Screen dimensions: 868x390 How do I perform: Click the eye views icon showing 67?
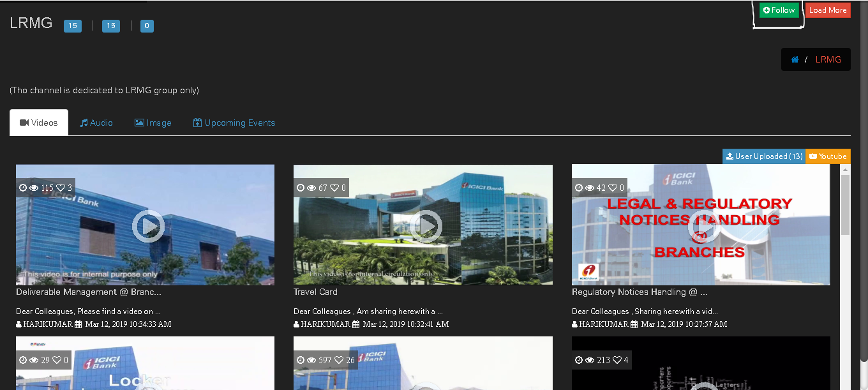pyautogui.click(x=311, y=188)
